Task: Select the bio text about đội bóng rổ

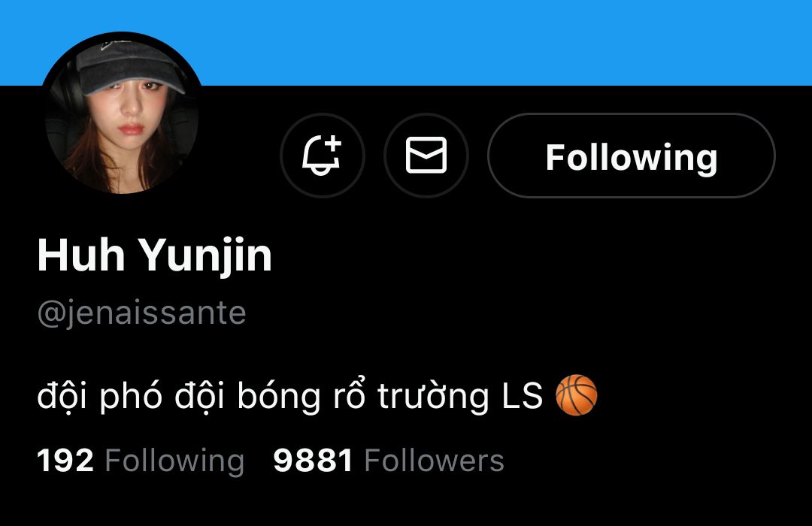Action: (x=290, y=397)
